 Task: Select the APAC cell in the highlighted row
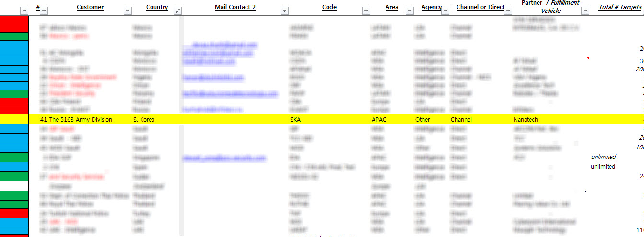point(379,119)
